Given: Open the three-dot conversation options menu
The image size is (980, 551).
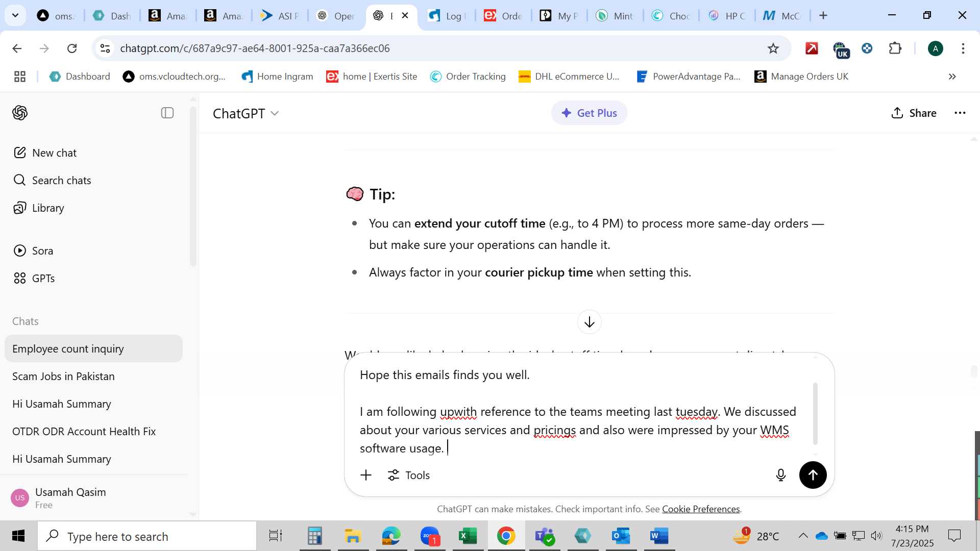Looking at the screenshot, I should 960,113.
